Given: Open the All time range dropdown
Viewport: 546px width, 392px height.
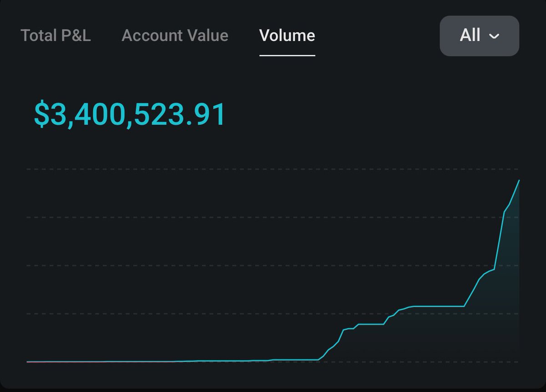Looking at the screenshot, I should [x=479, y=36].
